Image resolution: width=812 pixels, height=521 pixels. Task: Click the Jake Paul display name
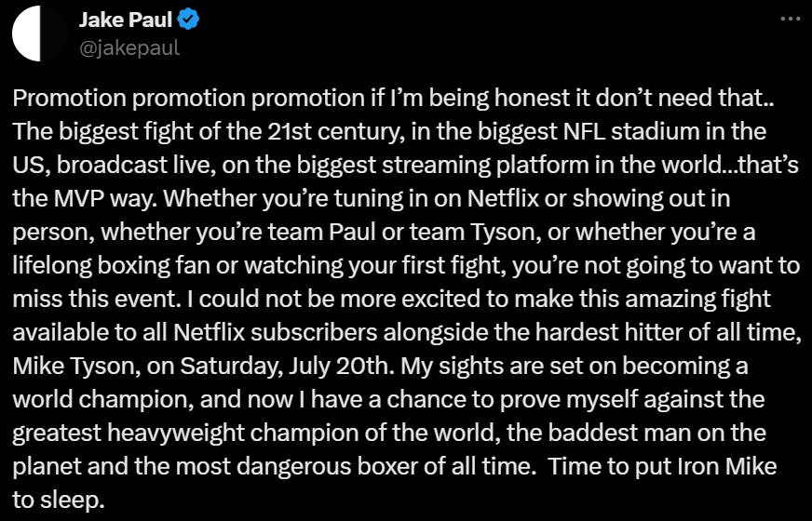126,20
